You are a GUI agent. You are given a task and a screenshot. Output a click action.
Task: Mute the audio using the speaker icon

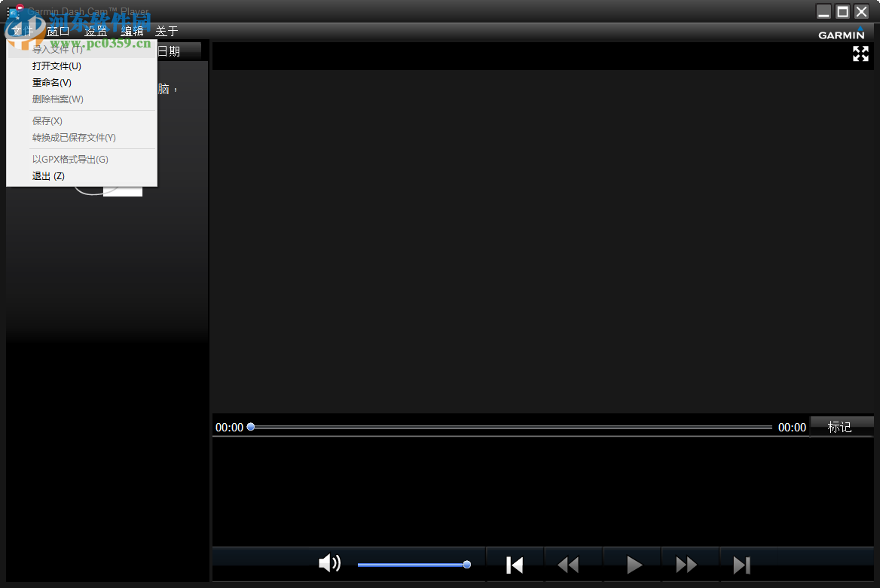click(x=330, y=562)
